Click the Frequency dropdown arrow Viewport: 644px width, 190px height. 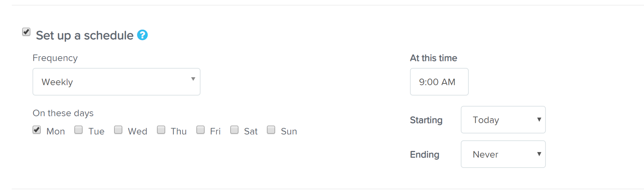(193, 79)
